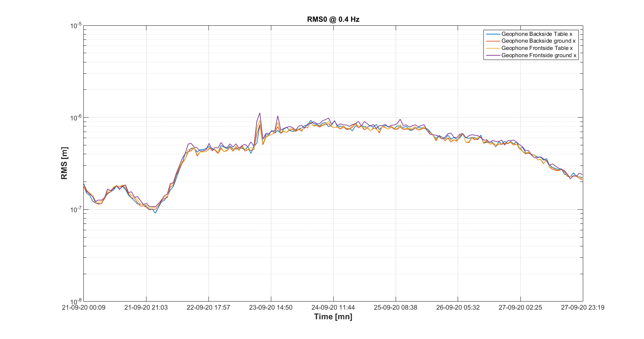Select the 10^-5 y-axis tick label

(76, 26)
